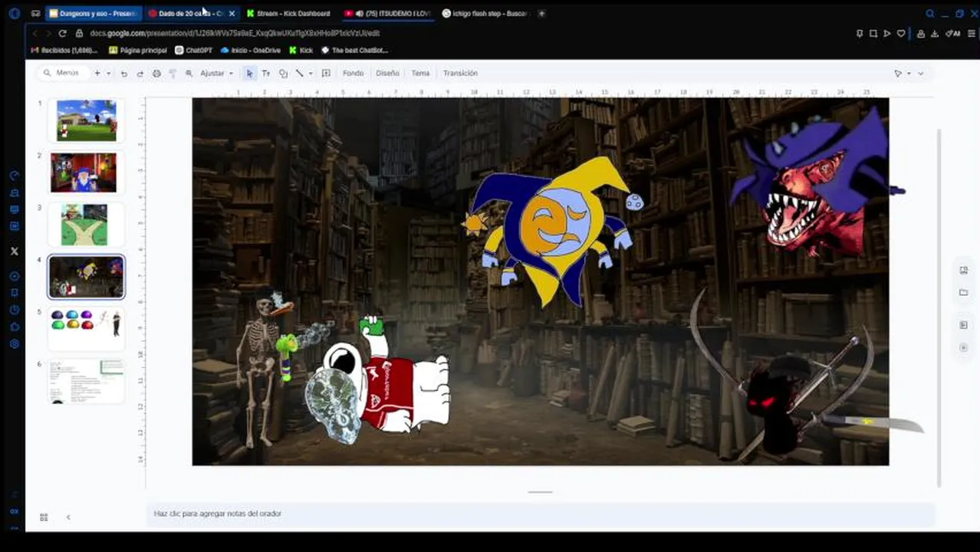Reload the page
Image resolution: width=980 pixels, height=552 pixels.
click(x=62, y=33)
